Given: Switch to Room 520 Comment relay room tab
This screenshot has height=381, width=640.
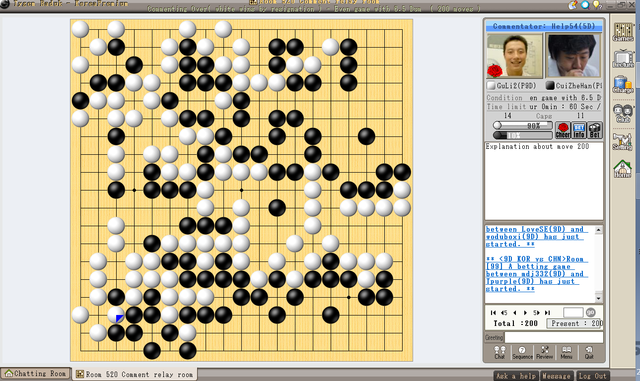Looking at the screenshot, I should (135, 374).
